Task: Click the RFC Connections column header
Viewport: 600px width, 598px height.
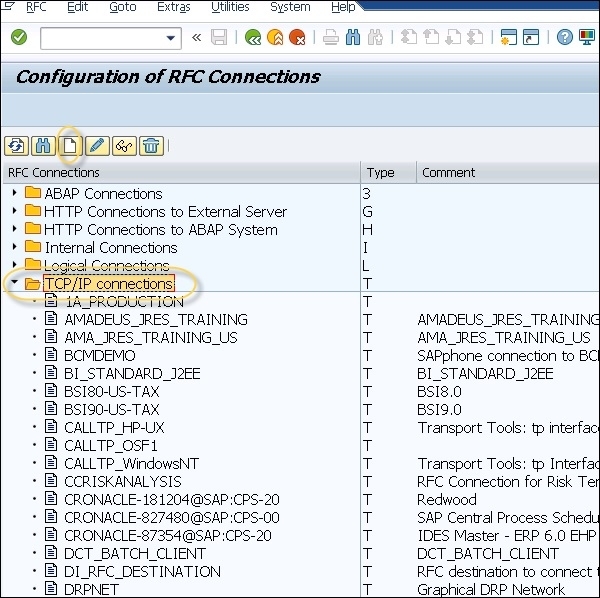Action: 181,173
